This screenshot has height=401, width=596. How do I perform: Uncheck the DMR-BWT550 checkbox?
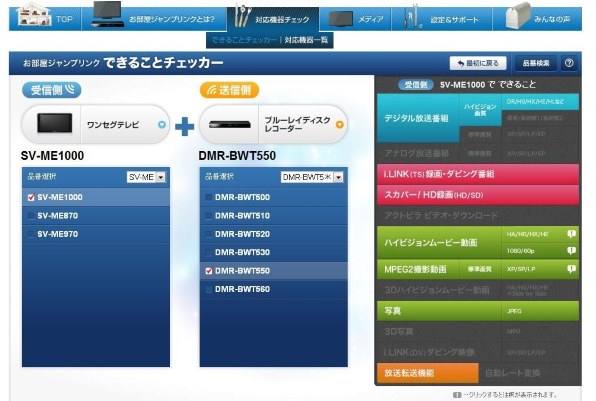click(x=209, y=271)
